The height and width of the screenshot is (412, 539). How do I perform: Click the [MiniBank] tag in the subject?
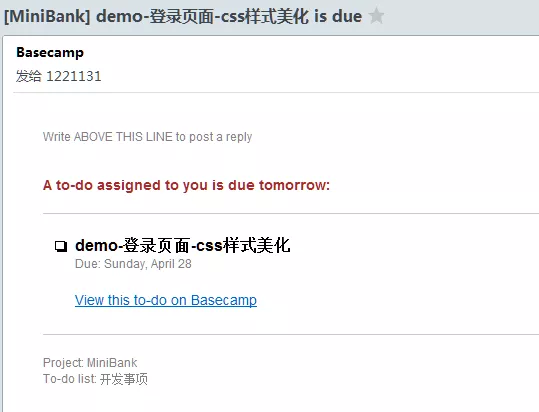[47, 16]
